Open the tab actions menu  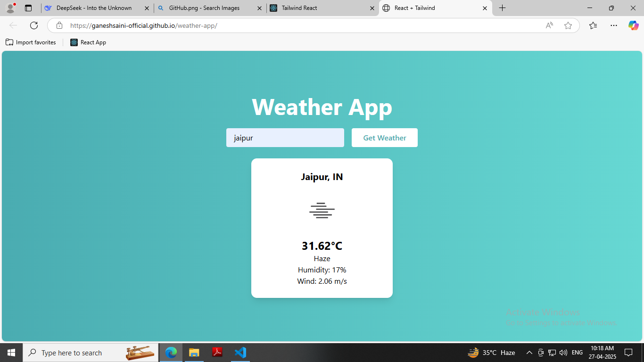pyautogui.click(x=28, y=8)
